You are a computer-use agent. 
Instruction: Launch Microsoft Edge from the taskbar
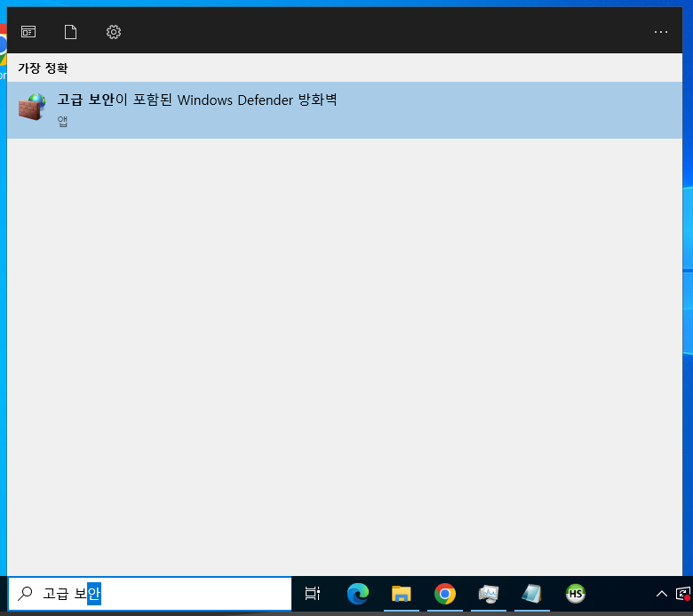[x=357, y=594]
